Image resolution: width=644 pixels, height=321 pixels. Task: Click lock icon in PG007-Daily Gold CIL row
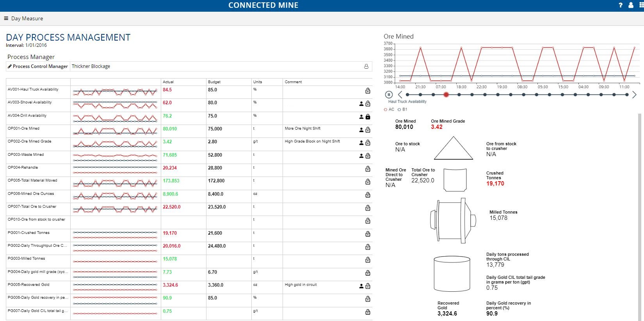pos(368,312)
